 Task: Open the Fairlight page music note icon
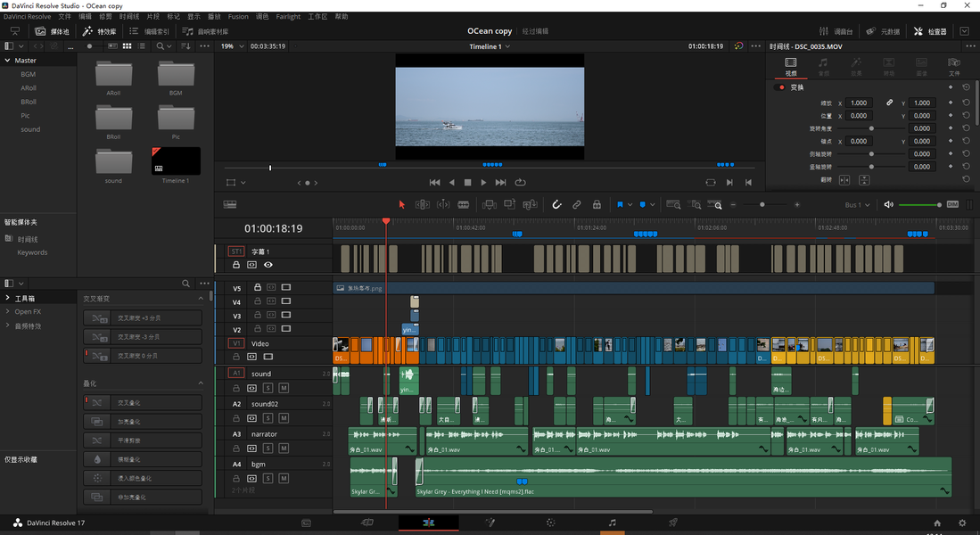(x=612, y=523)
